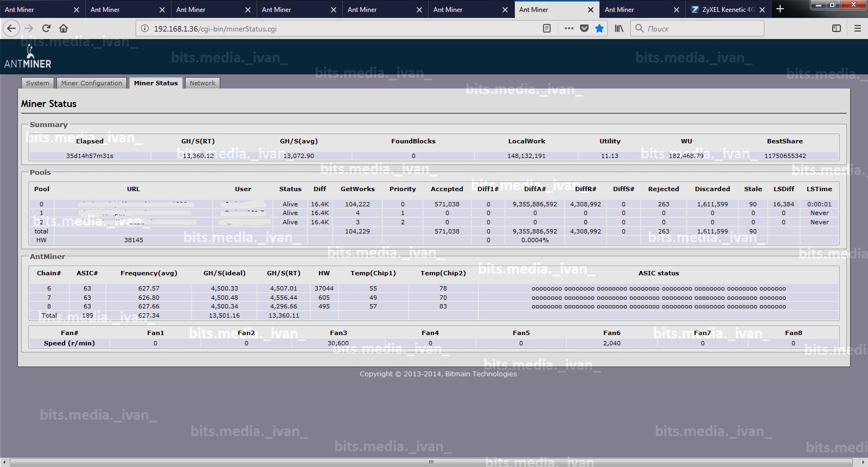Select total GH/S(ideal) value 13,501.16
The image size is (868, 467).
tap(224, 315)
